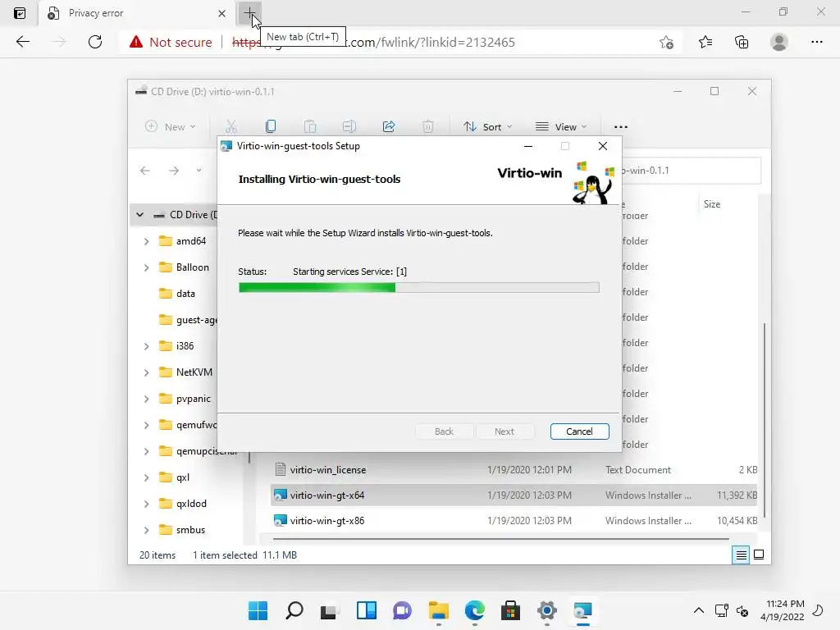The height and width of the screenshot is (630, 840).
Task: Select the virtio-win-gt-x86 installer file
Action: point(514,520)
